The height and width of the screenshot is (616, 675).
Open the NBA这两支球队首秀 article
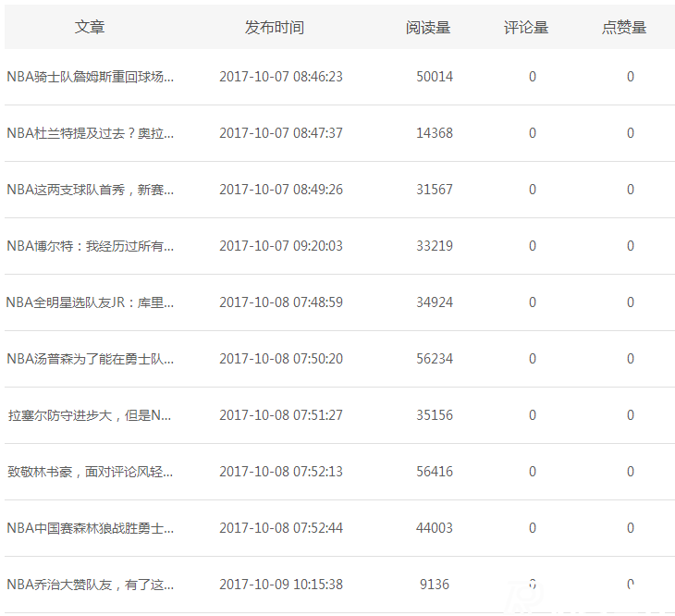coord(90,190)
